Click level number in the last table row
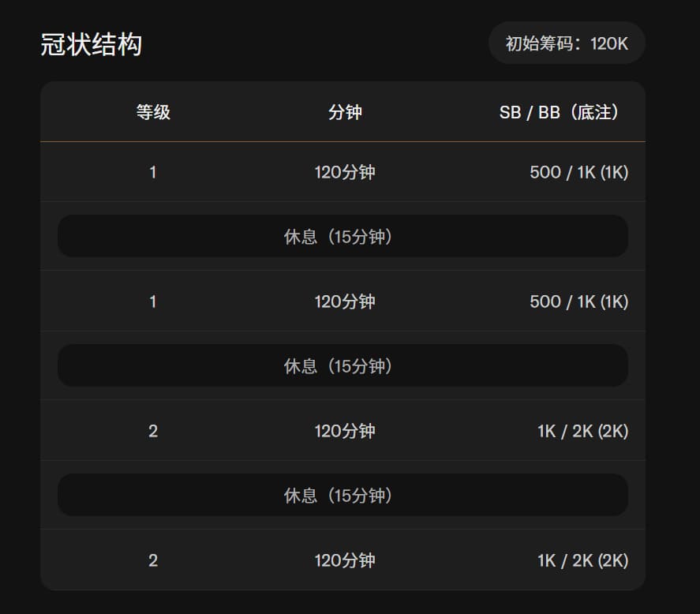 point(153,560)
